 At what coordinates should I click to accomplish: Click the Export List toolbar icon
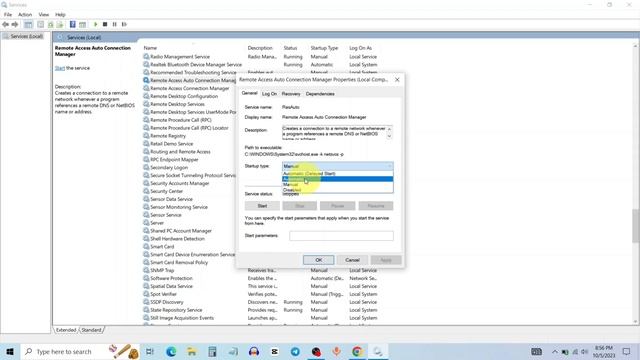pos(60,24)
